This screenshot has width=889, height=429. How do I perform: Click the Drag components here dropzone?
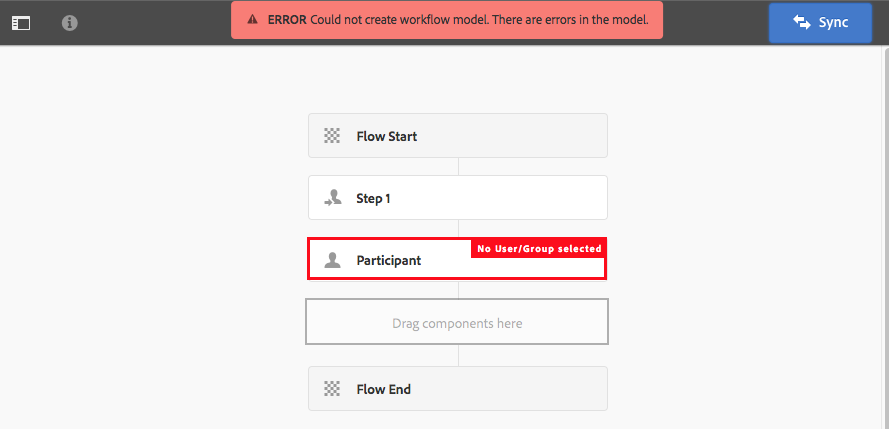pos(457,323)
